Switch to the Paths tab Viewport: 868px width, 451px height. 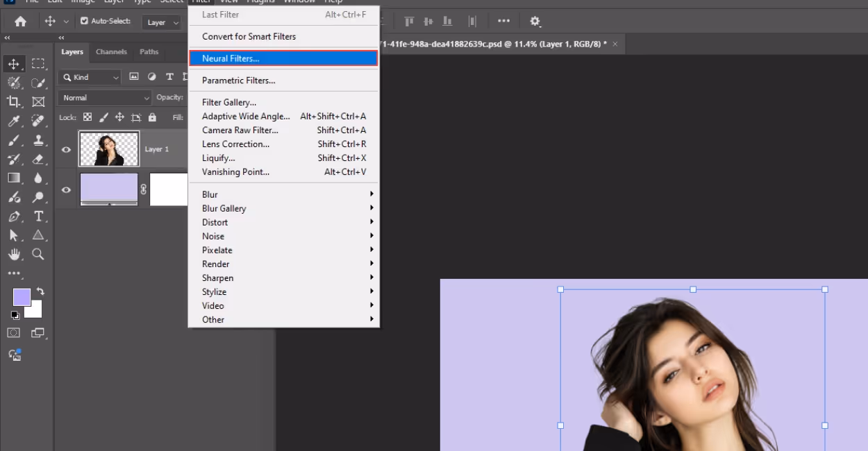pos(149,51)
